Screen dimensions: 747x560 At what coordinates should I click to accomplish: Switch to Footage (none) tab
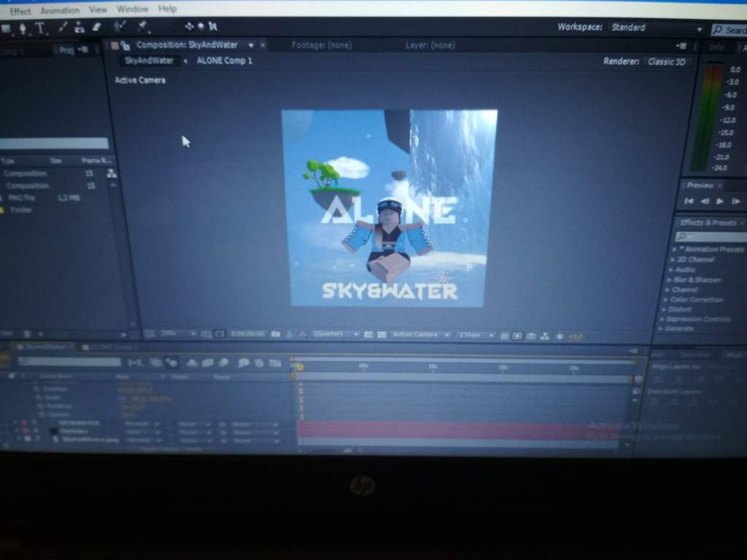tap(322, 45)
